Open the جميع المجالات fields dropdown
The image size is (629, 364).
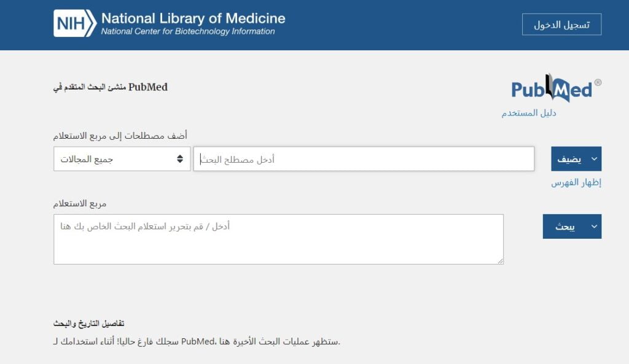pos(122,159)
